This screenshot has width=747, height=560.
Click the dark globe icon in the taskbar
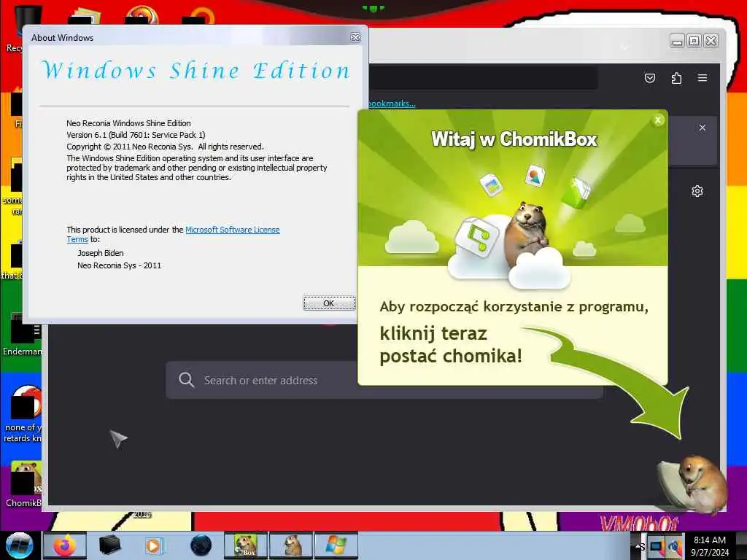coord(201,545)
